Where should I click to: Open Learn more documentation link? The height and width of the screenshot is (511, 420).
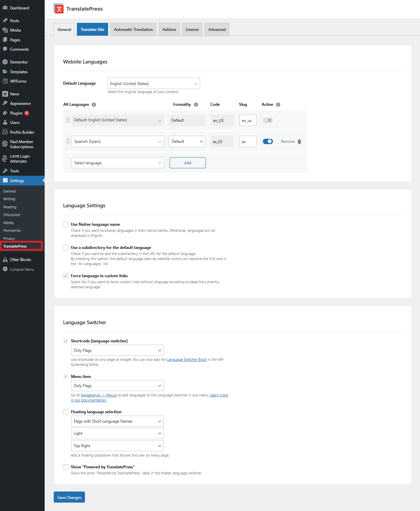(219, 395)
